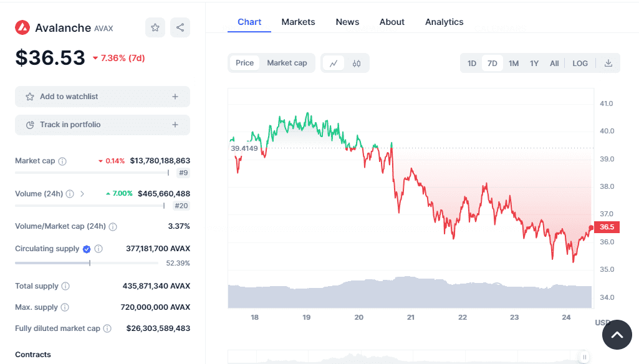Screen dimensions: 639x364
Task: Open the Circulating supply info icon
Action: (x=98, y=249)
